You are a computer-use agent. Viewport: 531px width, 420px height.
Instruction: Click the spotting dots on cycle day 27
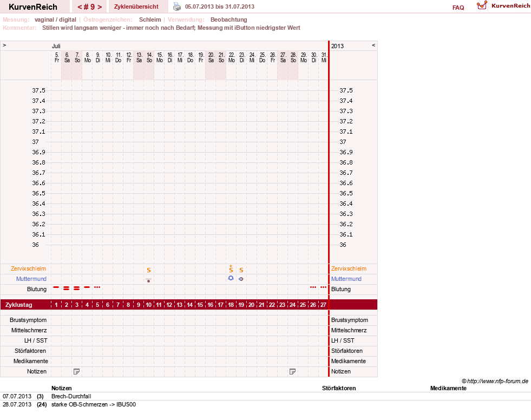tap(323, 287)
